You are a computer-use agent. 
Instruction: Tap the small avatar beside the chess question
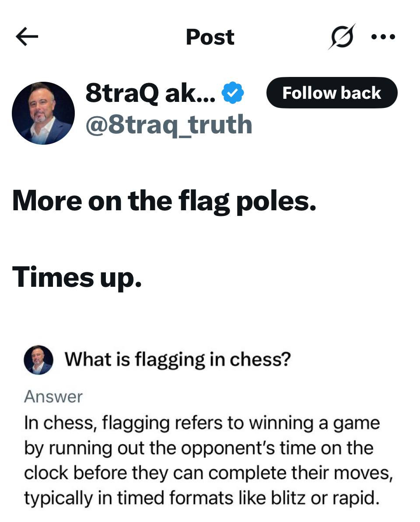[38, 360]
